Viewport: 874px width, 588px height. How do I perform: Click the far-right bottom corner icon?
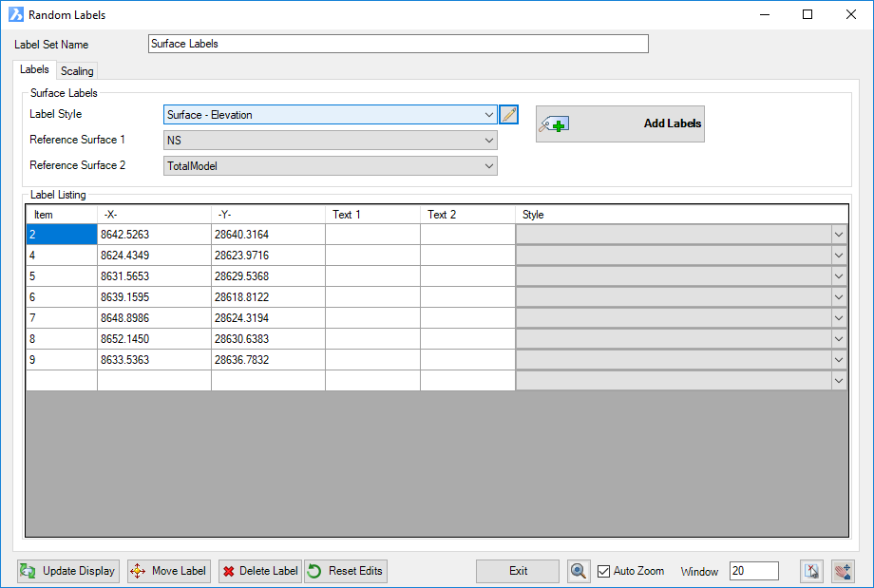[843, 571]
